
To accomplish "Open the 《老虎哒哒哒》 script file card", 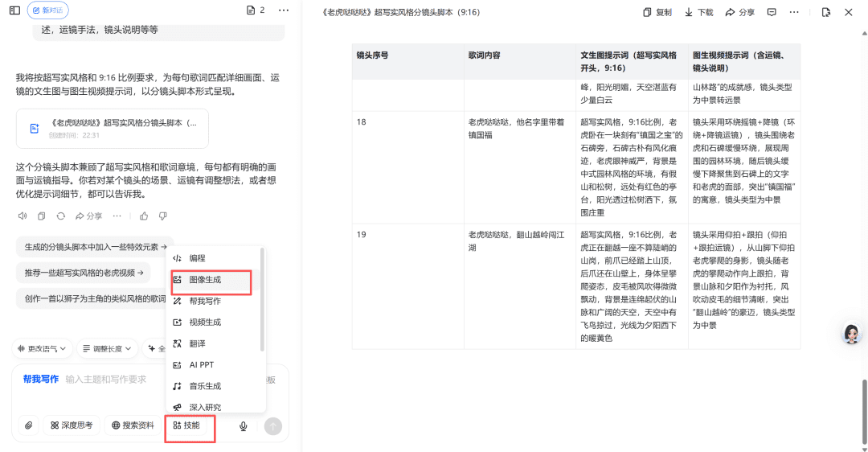I will point(112,129).
